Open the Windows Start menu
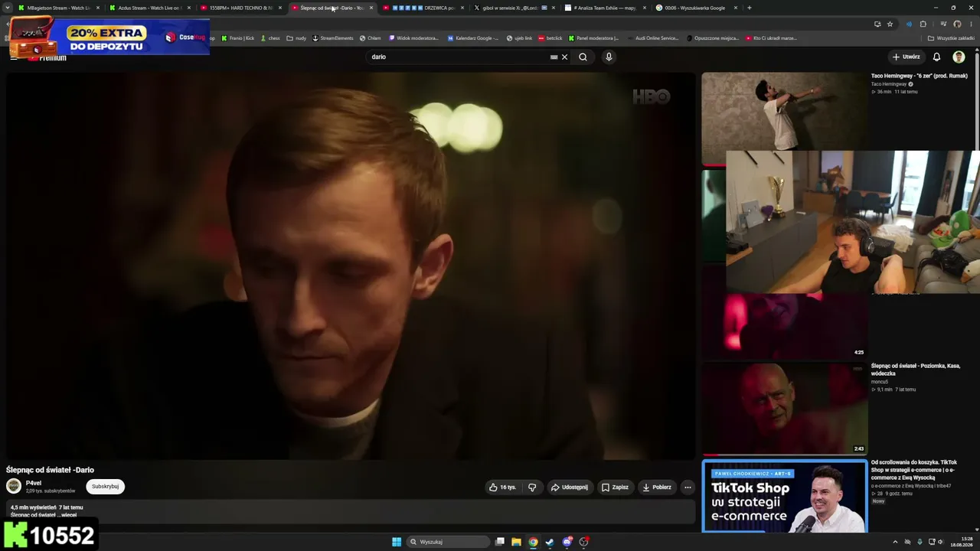Viewport: 980px width, 551px height. pyautogui.click(x=397, y=542)
